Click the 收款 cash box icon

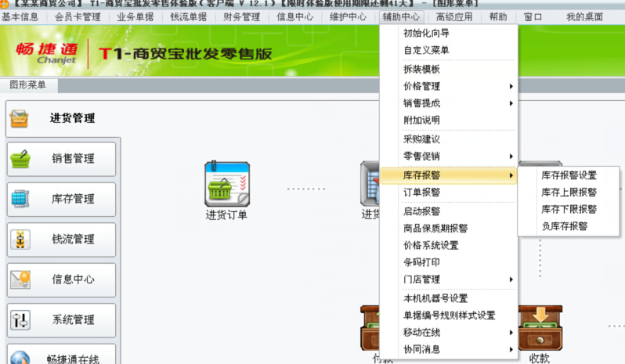point(540,328)
